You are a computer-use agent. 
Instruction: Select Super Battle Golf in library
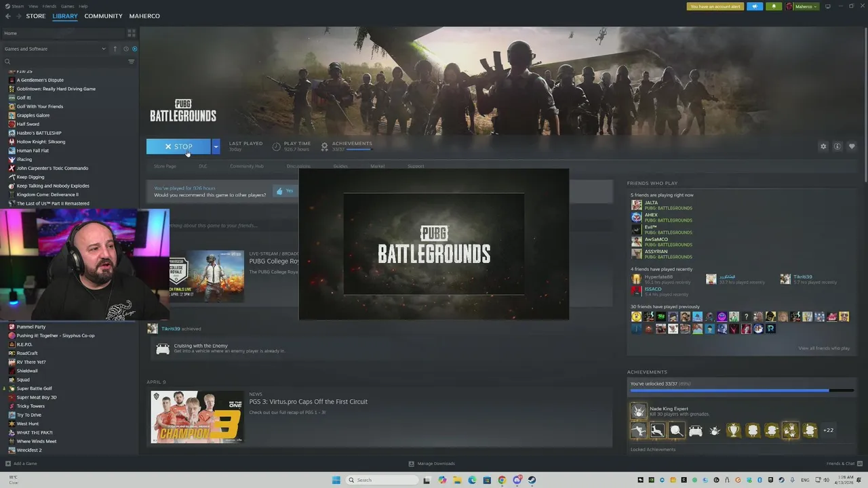pos(34,388)
